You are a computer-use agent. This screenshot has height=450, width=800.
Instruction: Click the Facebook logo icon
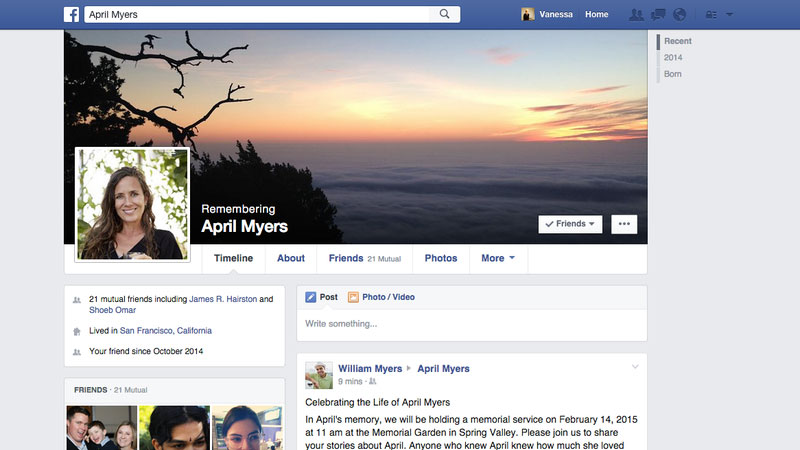click(x=71, y=14)
